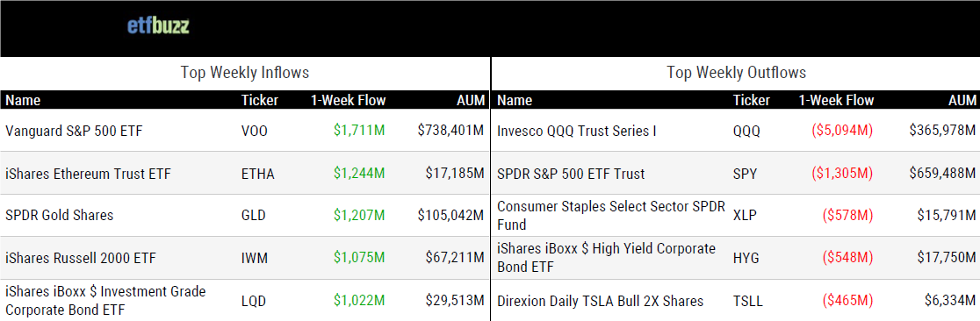Screen dimensions: 980x321
Task: Select Direxion Daily TSLA Bull 2X Shares
Action: click(600, 301)
